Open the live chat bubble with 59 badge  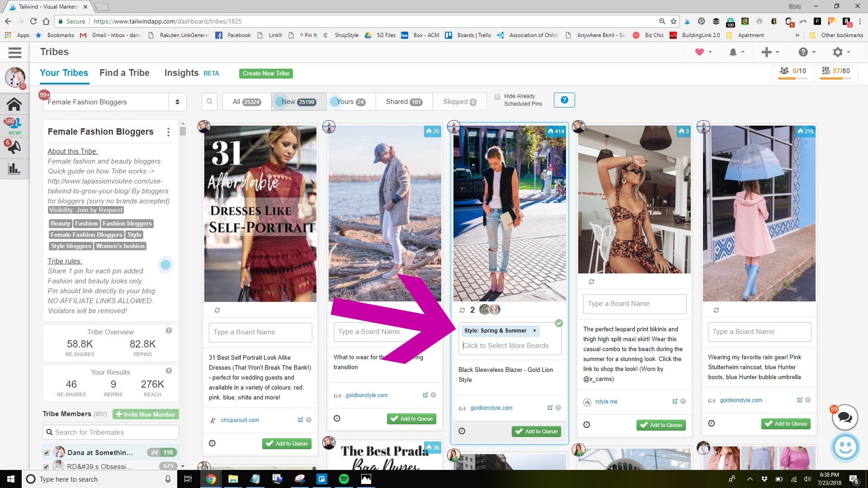[844, 417]
